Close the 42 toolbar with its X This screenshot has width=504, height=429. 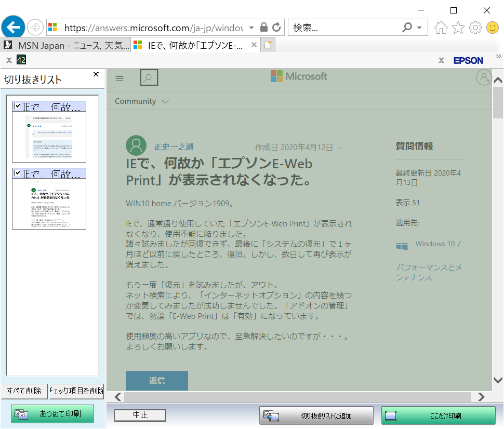pyautogui.click(x=9, y=60)
